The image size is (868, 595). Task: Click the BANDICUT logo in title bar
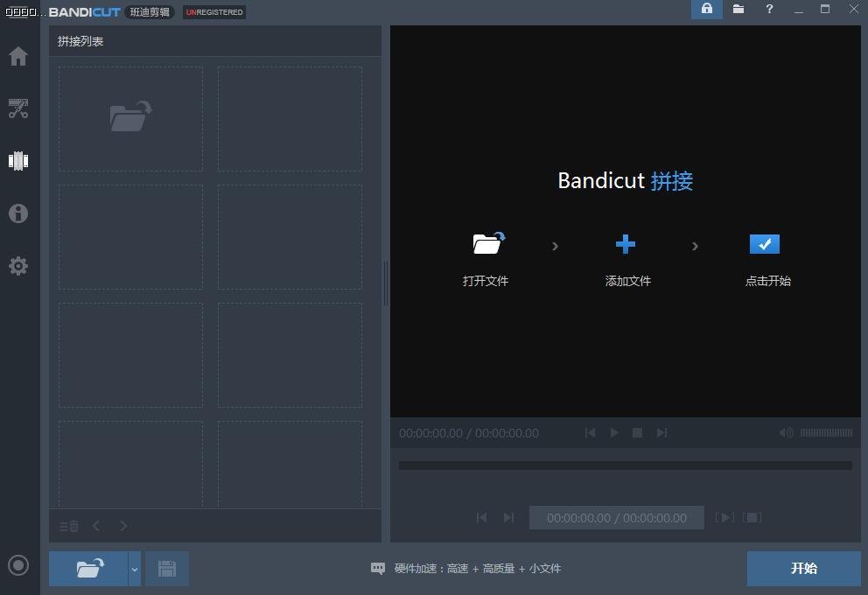[x=85, y=12]
